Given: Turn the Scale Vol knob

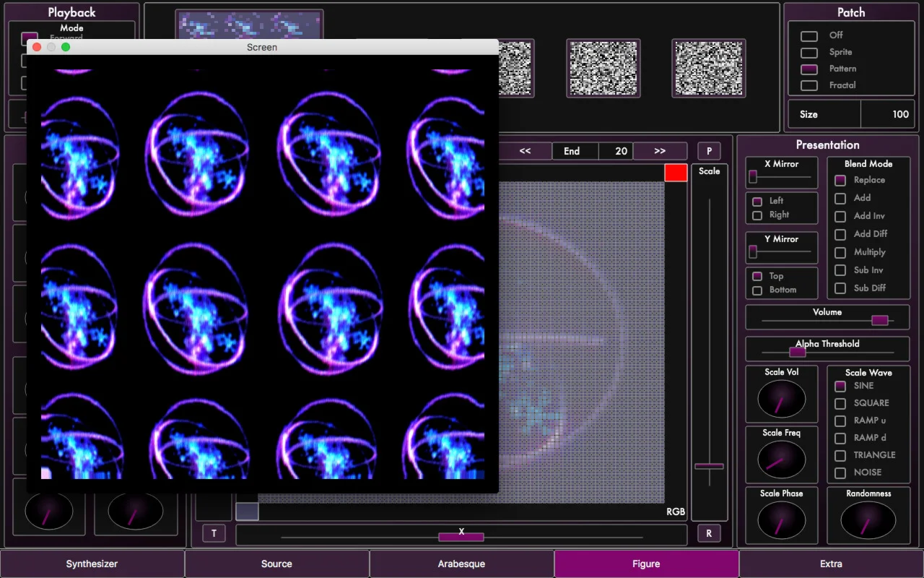Looking at the screenshot, I should pyautogui.click(x=781, y=399).
